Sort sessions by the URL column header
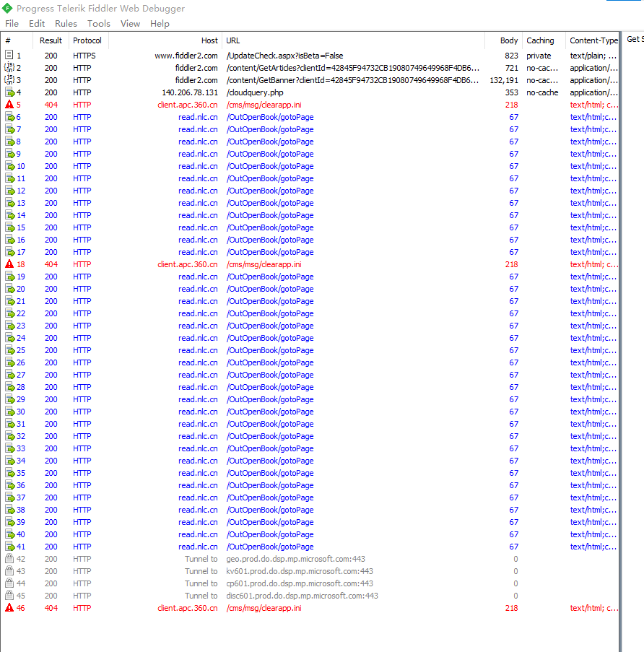This screenshot has height=652, width=644. coord(353,40)
